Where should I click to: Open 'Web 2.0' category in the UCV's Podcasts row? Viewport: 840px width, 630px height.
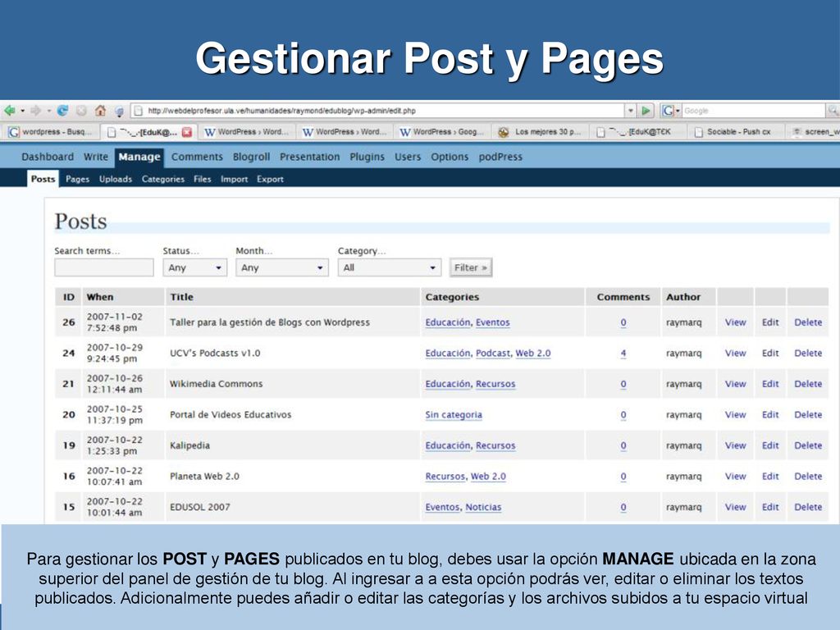(x=533, y=353)
